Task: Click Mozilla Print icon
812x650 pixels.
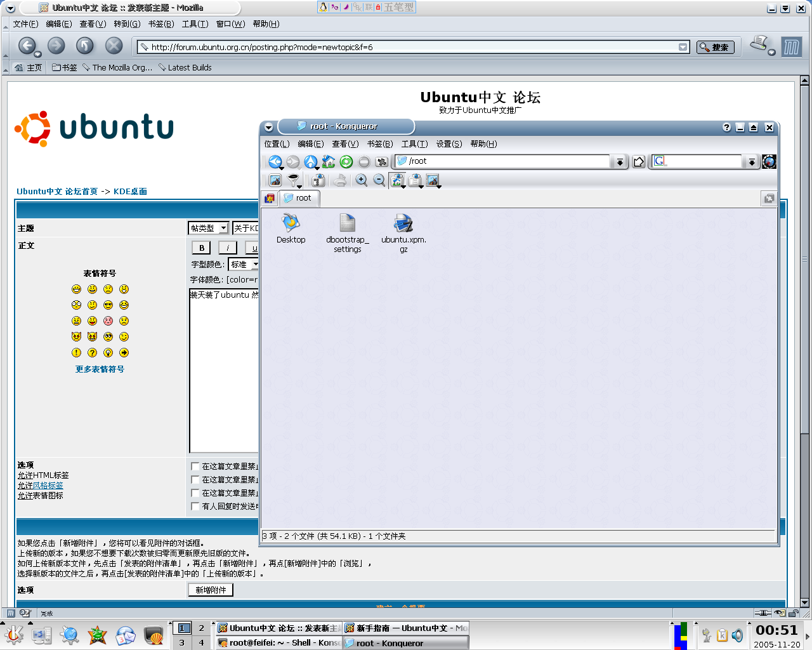Action: click(x=759, y=44)
